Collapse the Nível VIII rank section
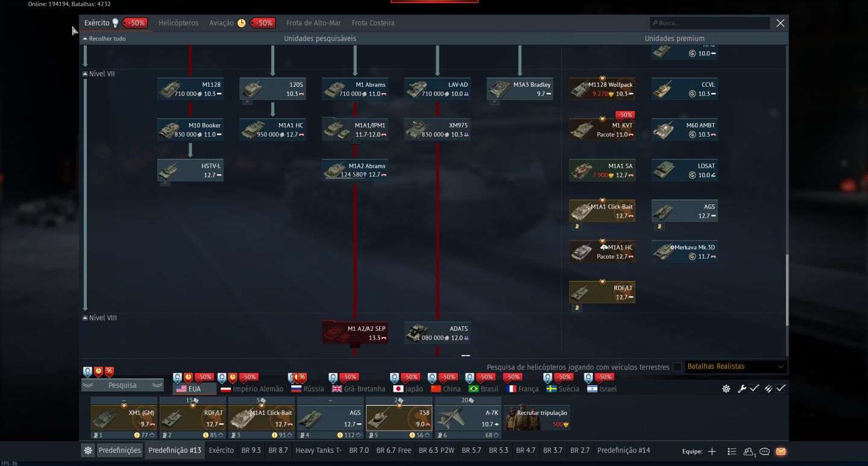Viewport: 868px width, 466px height. point(85,318)
